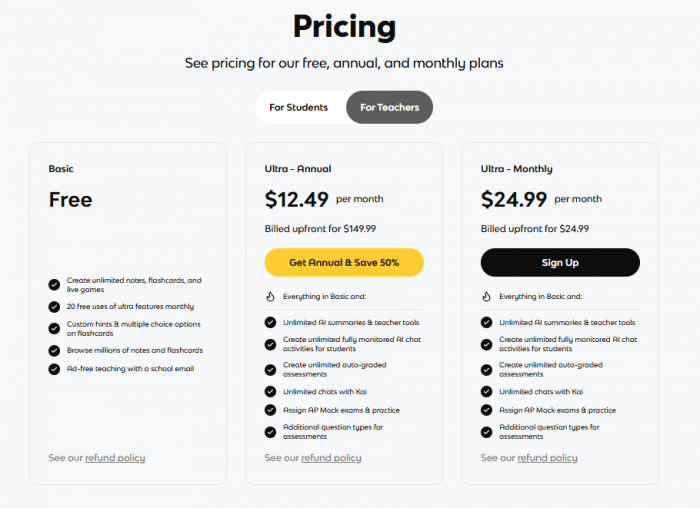Switch to the For Students pricing toggle
Image resolution: width=700 pixels, height=508 pixels.
(298, 107)
